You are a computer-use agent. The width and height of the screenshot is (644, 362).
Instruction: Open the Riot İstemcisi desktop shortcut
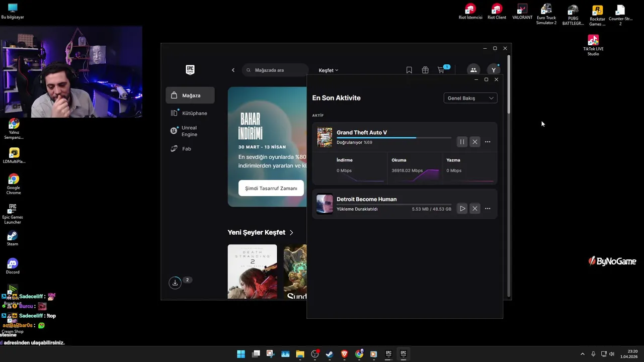tap(470, 12)
